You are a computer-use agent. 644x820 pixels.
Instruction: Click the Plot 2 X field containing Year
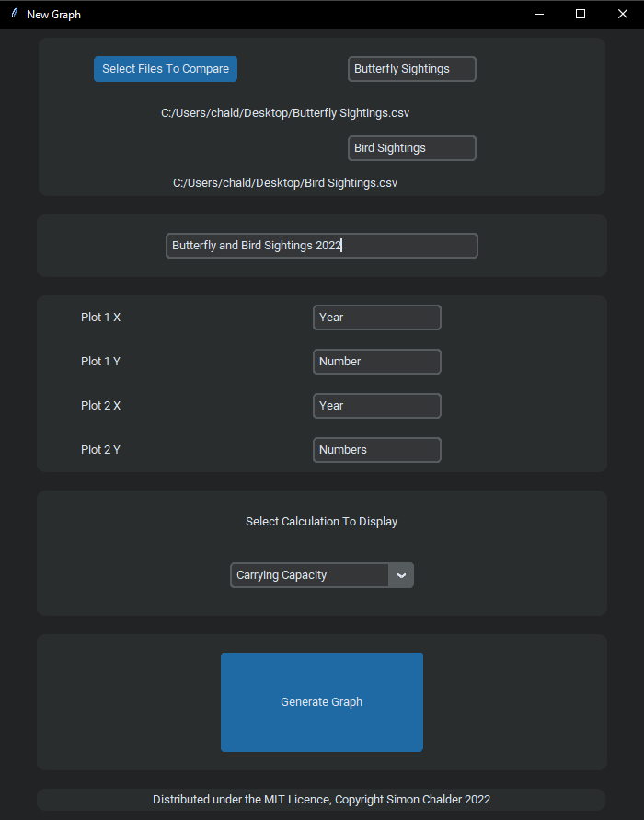coord(376,405)
